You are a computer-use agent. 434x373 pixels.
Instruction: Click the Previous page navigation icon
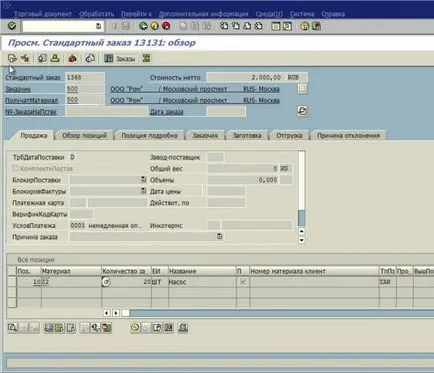click(x=236, y=26)
